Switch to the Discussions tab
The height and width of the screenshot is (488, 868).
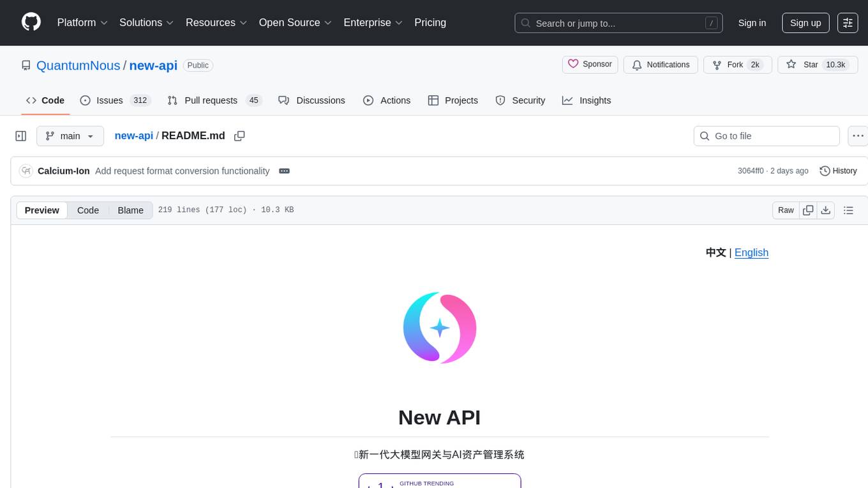coord(312,100)
